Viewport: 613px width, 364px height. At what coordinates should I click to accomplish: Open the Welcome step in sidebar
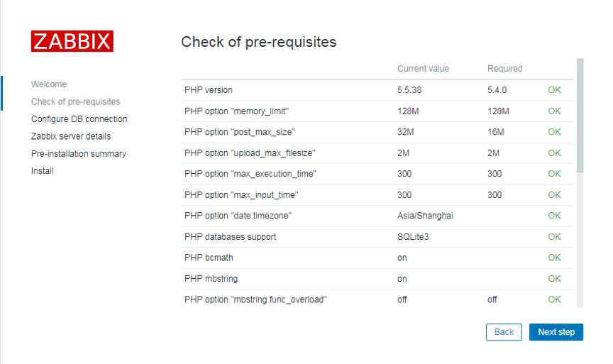coord(49,84)
